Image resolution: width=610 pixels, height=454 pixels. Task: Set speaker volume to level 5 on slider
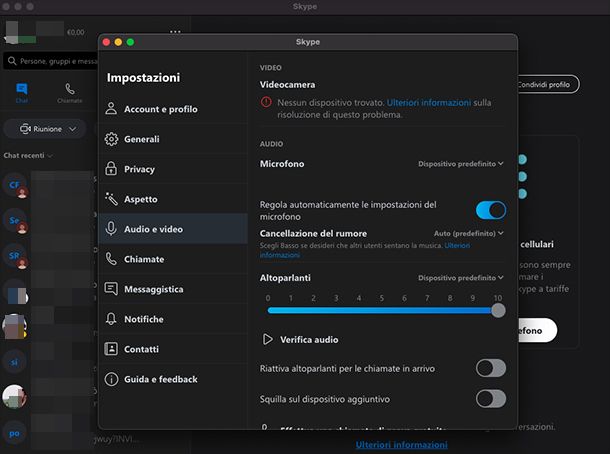pos(382,310)
